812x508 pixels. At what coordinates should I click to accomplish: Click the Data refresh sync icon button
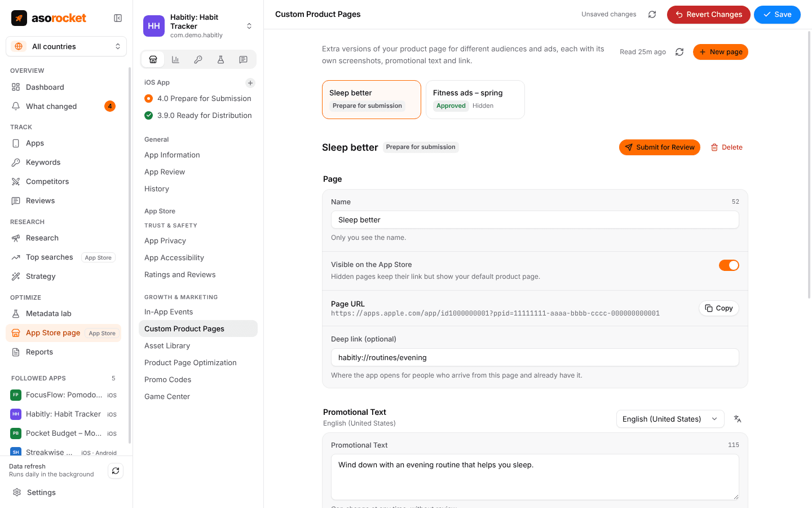(116, 471)
